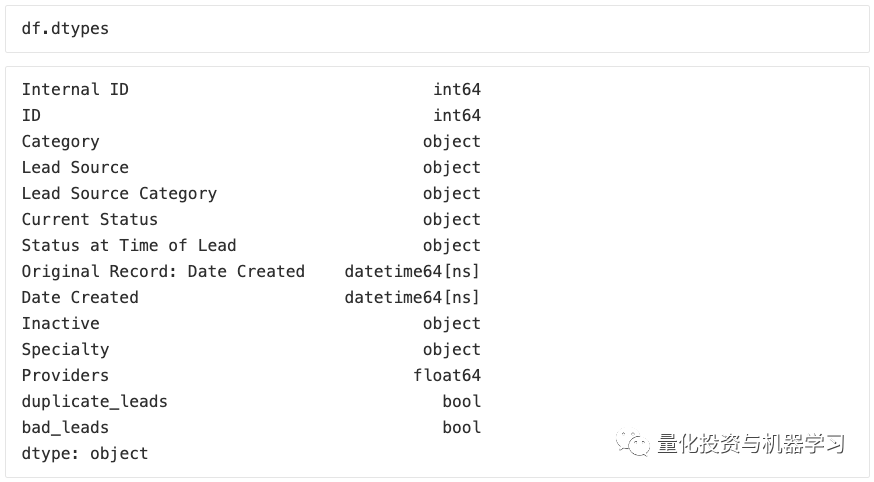Select the duplicate_leads row label
Viewport: 874px width, 482px height.
coord(95,402)
